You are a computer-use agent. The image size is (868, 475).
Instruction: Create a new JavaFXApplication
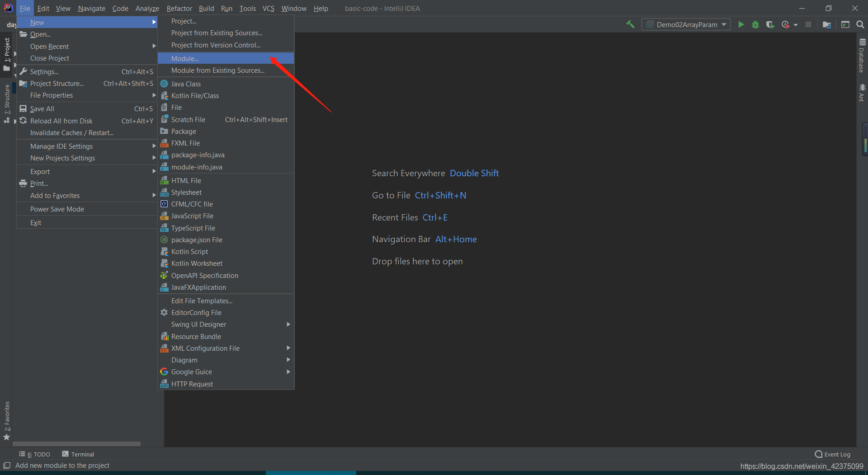pos(226,287)
